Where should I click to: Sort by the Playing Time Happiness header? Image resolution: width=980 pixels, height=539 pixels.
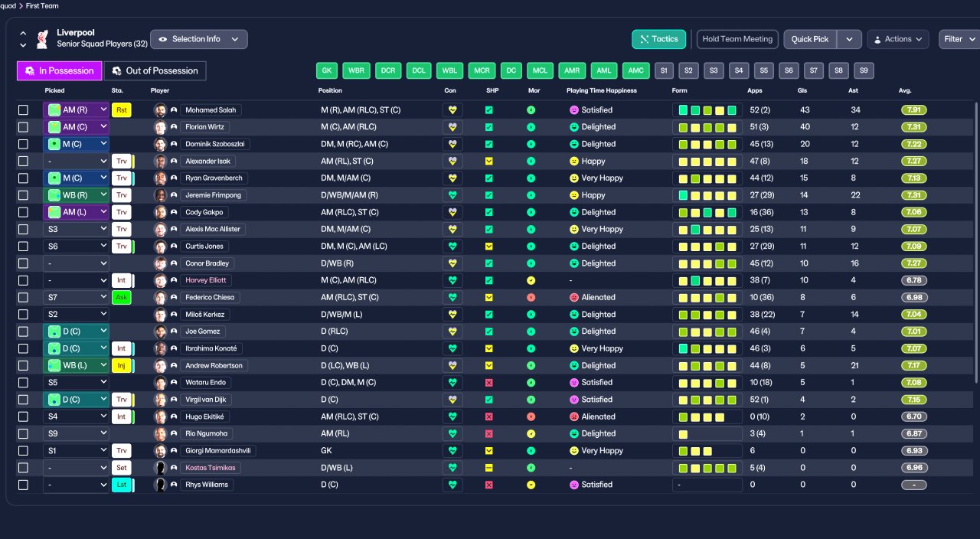click(602, 90)
